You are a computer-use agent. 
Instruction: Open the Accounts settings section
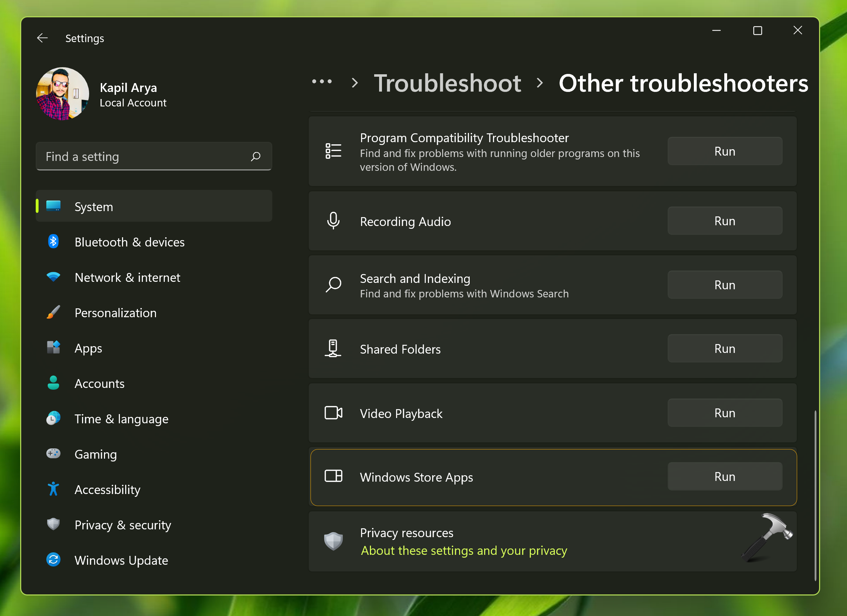[99, 383]
